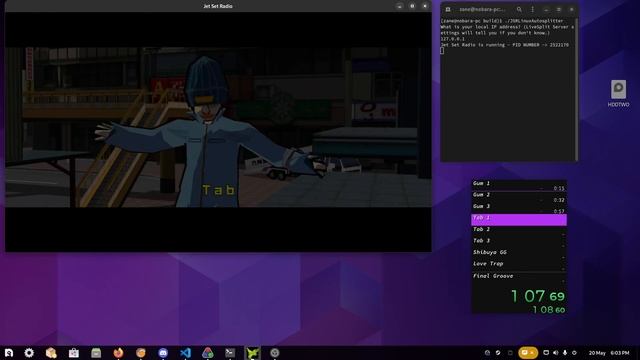The height and width of the screenshot is (360, 640).
Task: Click the PID NUMBER line in terminal
Action: [504, 45]
